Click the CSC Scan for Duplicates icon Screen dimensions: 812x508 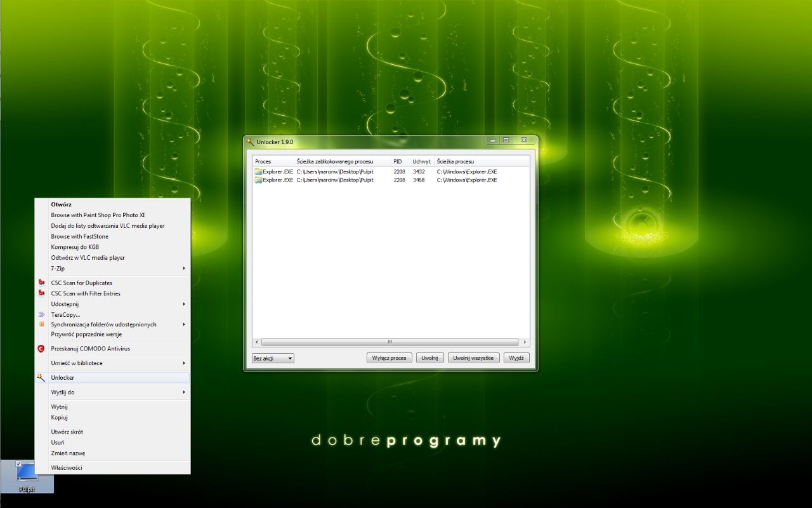41,283
